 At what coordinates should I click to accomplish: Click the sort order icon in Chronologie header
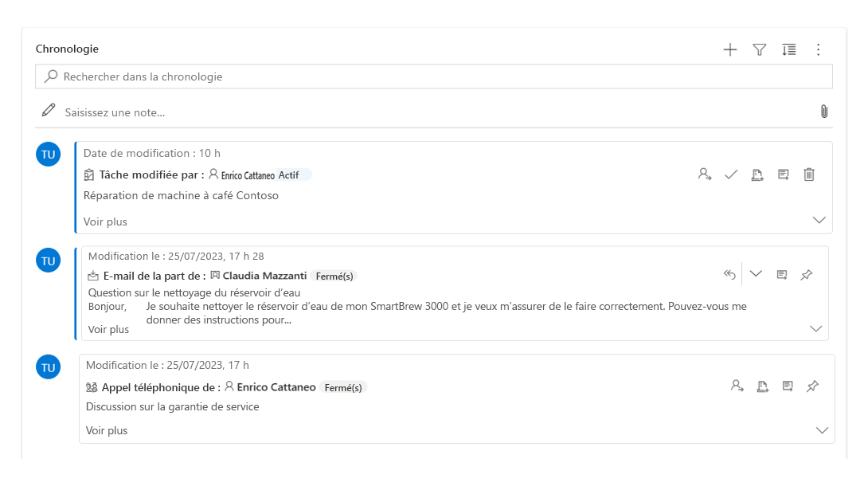[x=789, y=50]
